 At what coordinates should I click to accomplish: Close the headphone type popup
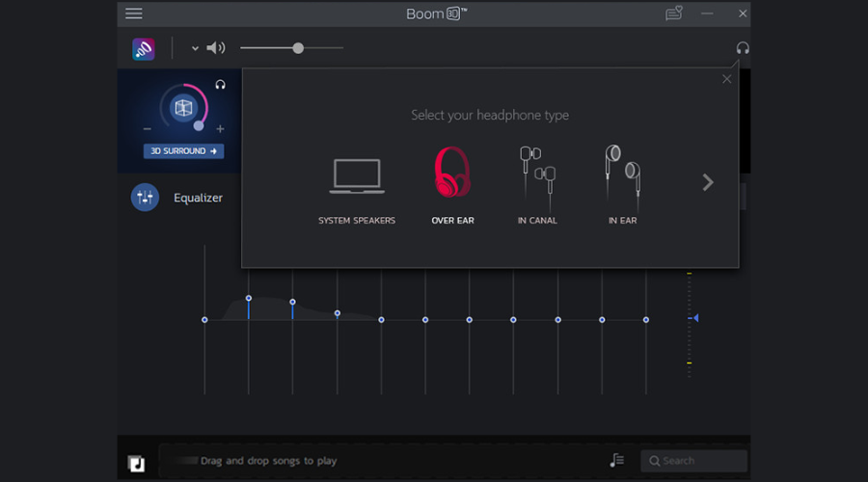726,79
